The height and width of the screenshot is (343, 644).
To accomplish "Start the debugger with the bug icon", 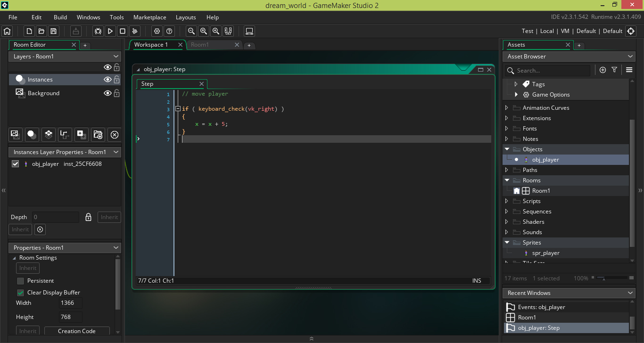I will click(98, 31).
